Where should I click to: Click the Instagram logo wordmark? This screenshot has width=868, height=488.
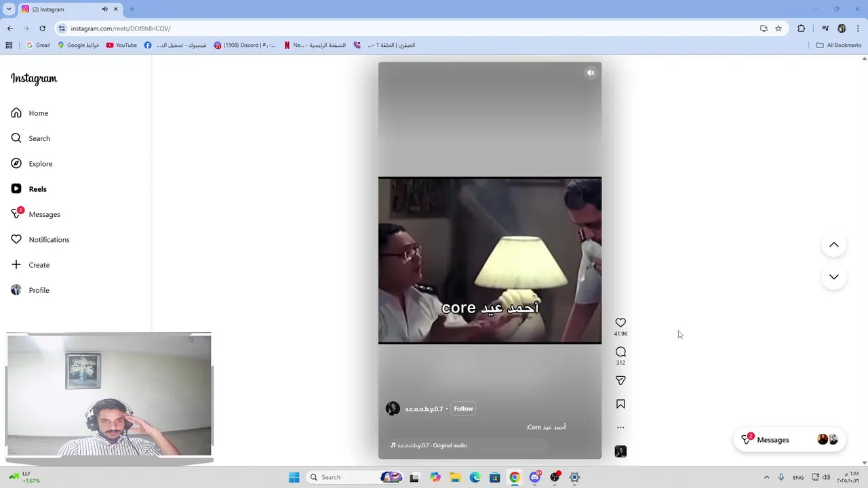[34, 79]
